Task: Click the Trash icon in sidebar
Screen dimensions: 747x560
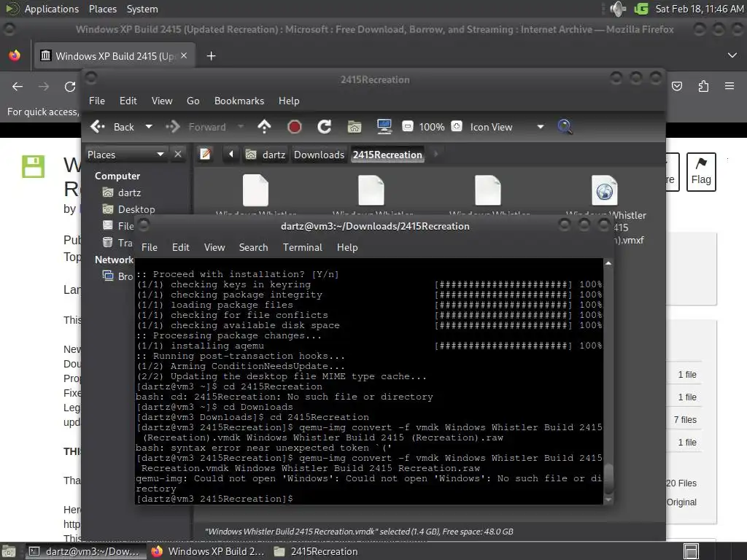Action: tap(108, 242)
